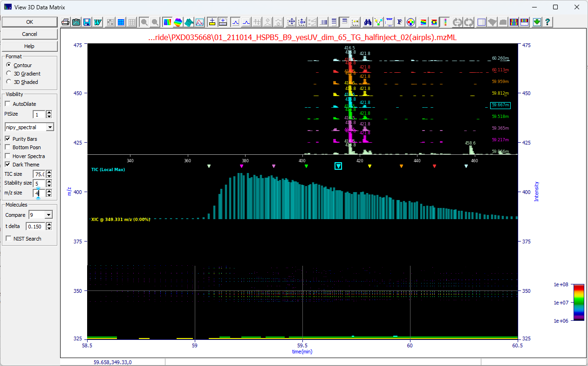Click the t delta input field
The image size is (588, 366).
point(35,227)
